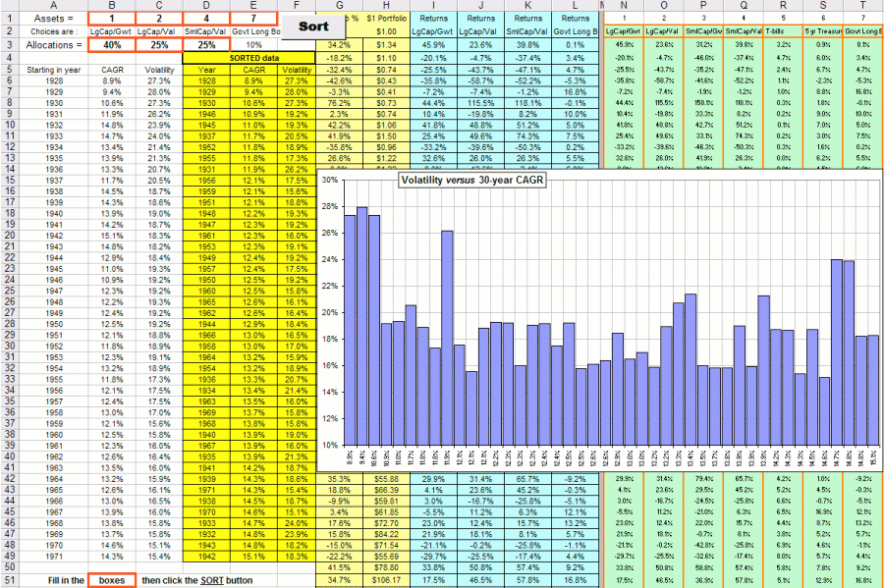Select the 118.1% cell in column K
The image size is (884, 588).
[x=528, y=103]
